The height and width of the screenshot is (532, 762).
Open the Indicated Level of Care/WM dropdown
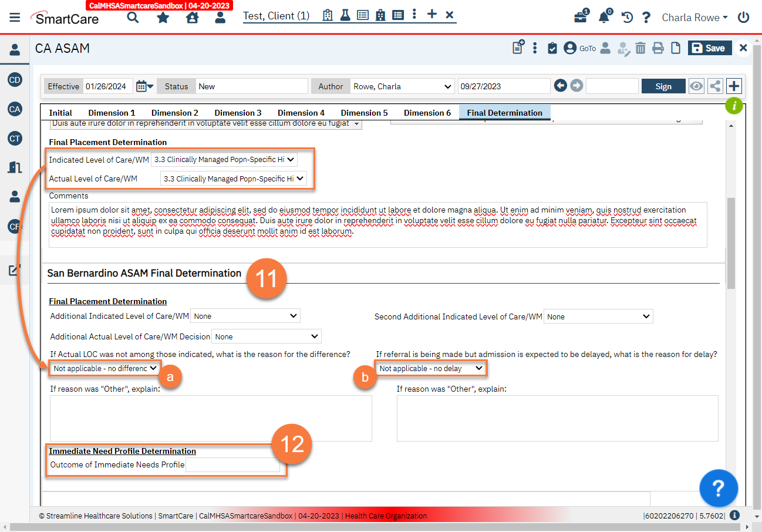tap(224, 159)
